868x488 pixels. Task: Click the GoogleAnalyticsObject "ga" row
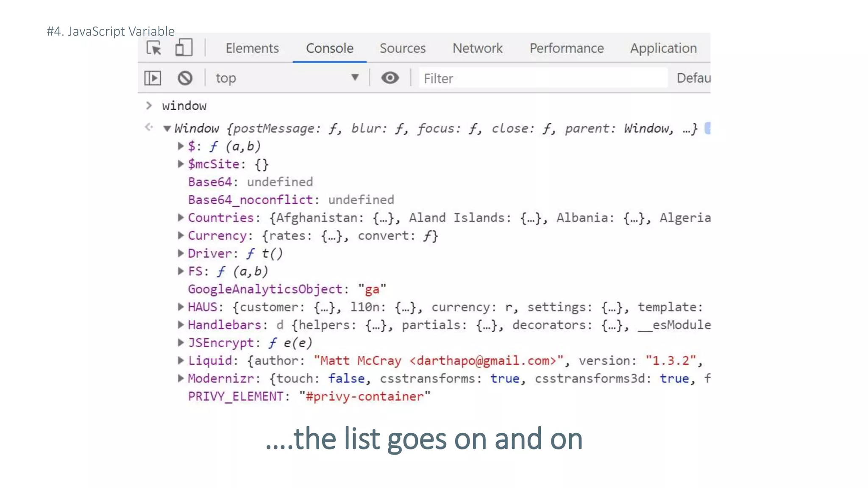coord(287,289)
